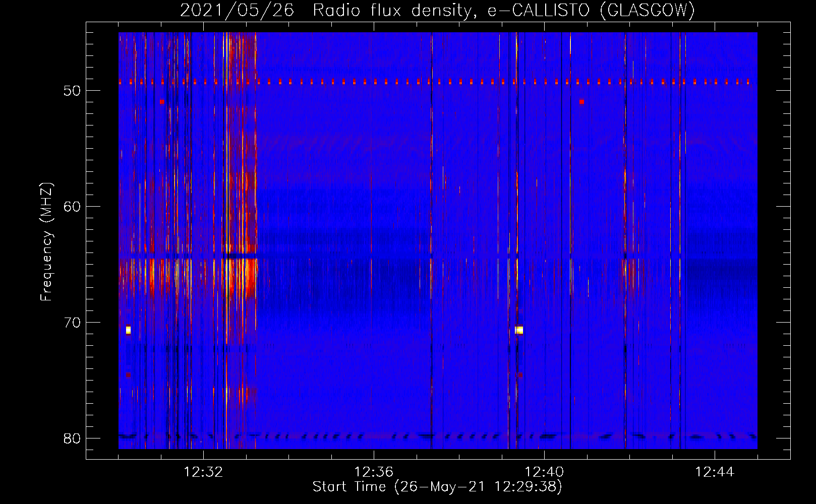Click the 12:44 time tick label
Image resolution: width=816 pixels, height=504 pixels.
tap(715, 472)
